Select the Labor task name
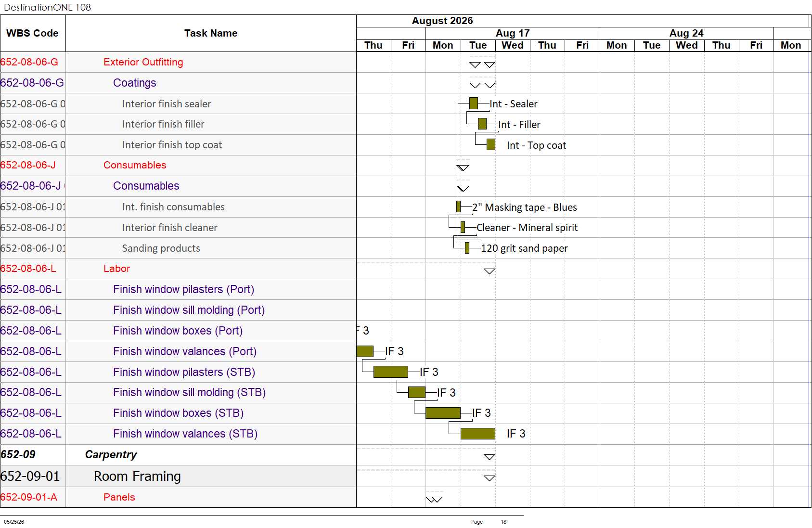 pyautogui.click(x=117, y=269)
